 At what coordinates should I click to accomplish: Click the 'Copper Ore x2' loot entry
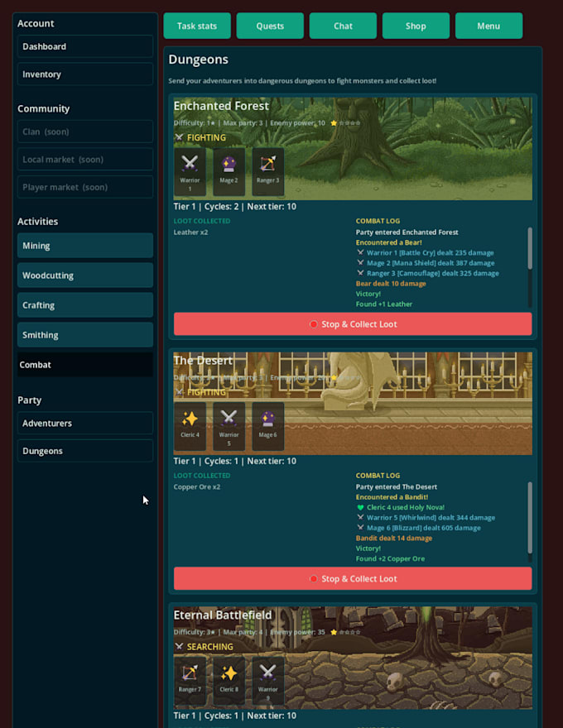197,486
